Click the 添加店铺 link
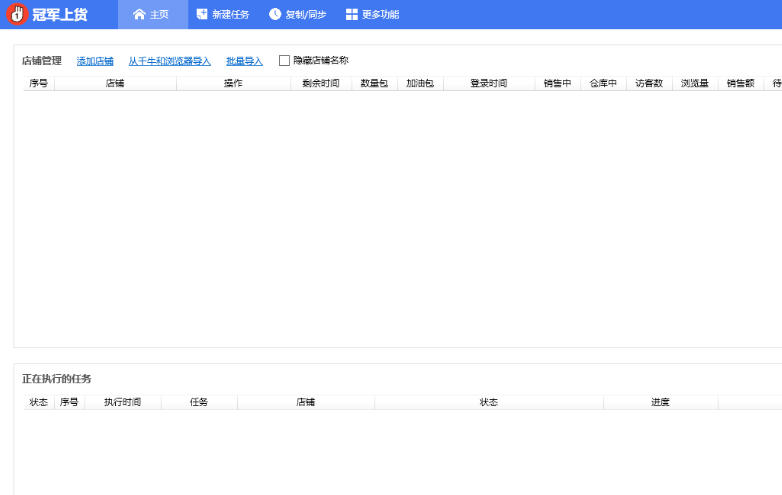The image size is (782, 495). click(x=95, y=61)
